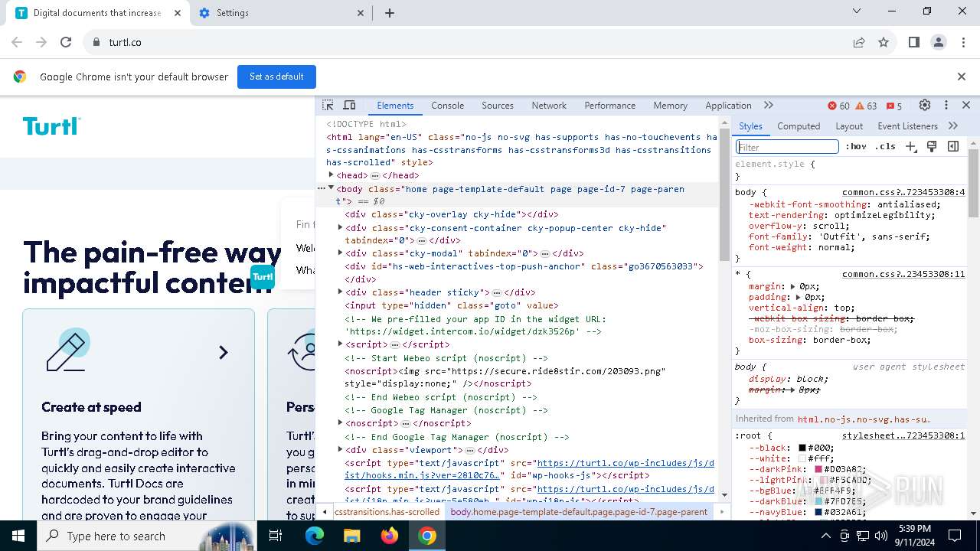Open Windows Start menu
Viewport: 980px width, 551px height.
tap(18, 536)
